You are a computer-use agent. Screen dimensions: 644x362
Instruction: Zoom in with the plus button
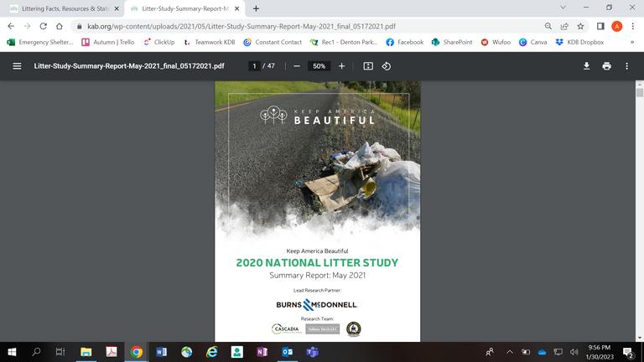click(341, 66)
